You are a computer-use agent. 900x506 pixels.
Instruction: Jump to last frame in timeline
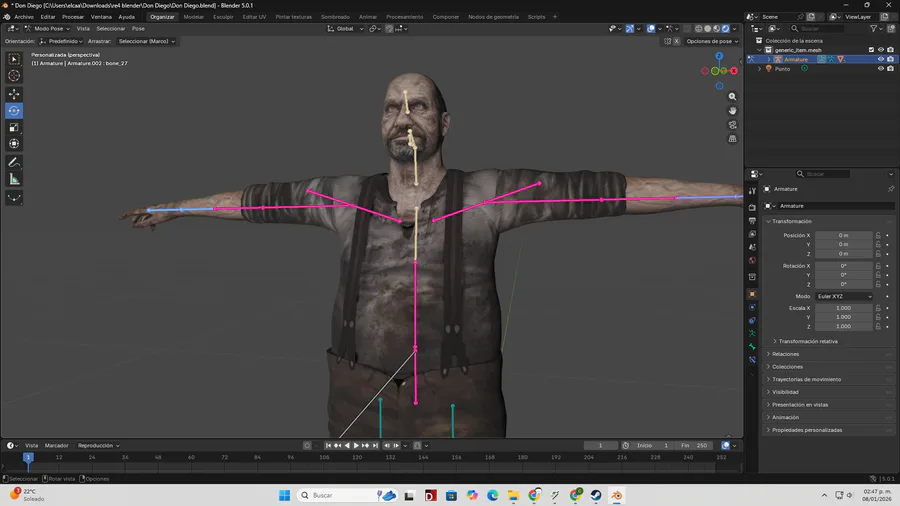375,445
